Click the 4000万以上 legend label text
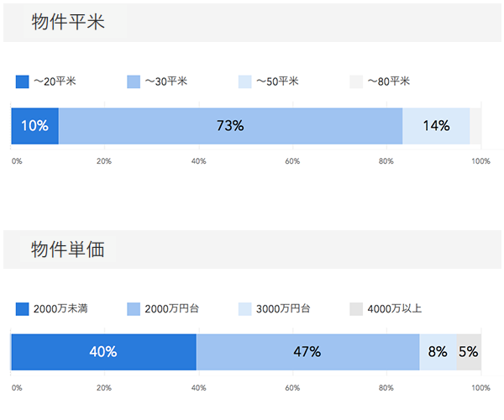Viewport: 504px width, 420px height. [x=394, y=308]
